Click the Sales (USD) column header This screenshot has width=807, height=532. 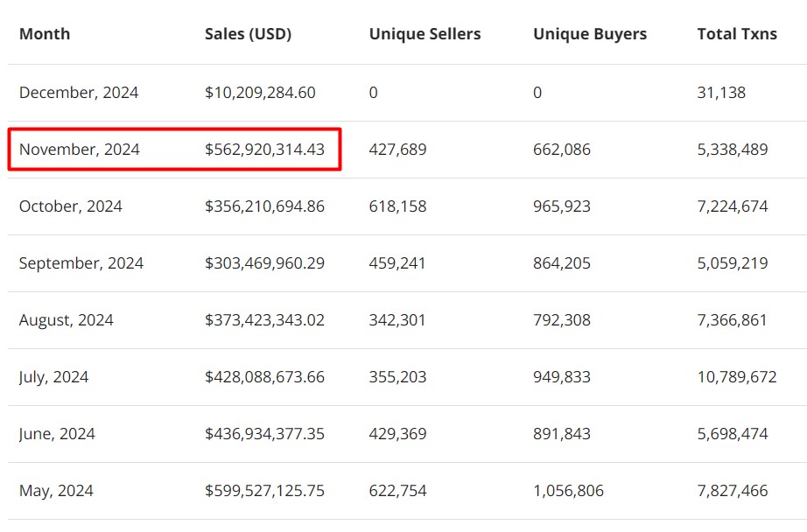(248, 34)
